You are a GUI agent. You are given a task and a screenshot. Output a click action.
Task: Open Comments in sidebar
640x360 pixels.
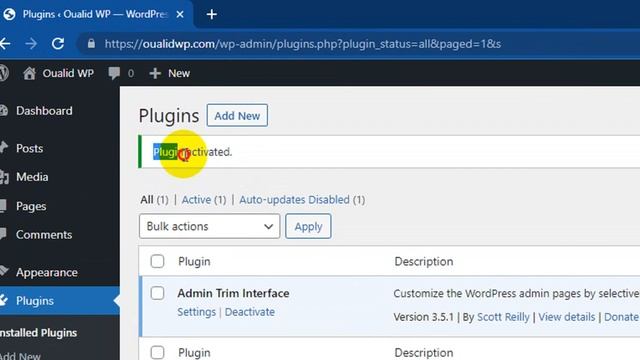[x=44, y=235]
